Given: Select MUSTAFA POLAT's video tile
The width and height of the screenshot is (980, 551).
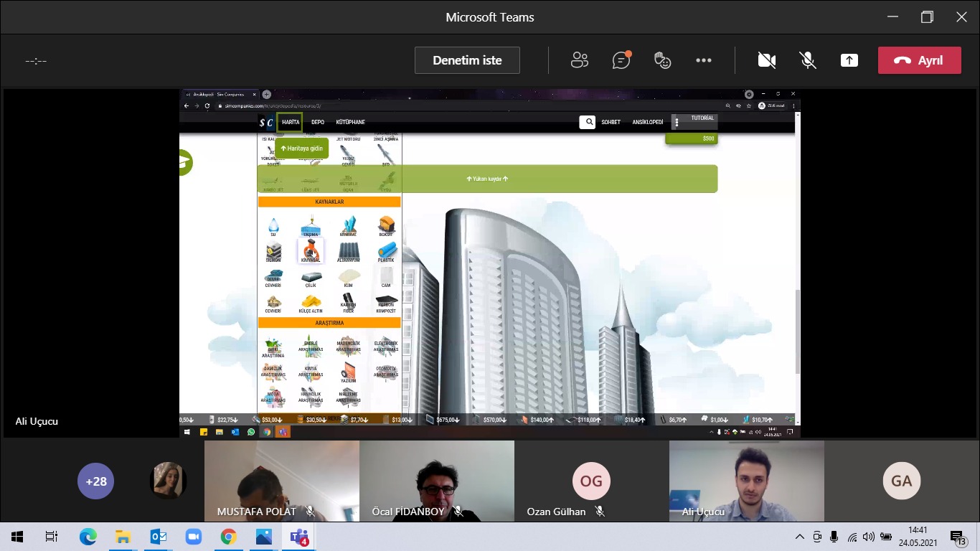Looking at the screenshot, I should [x=282, y=481].
